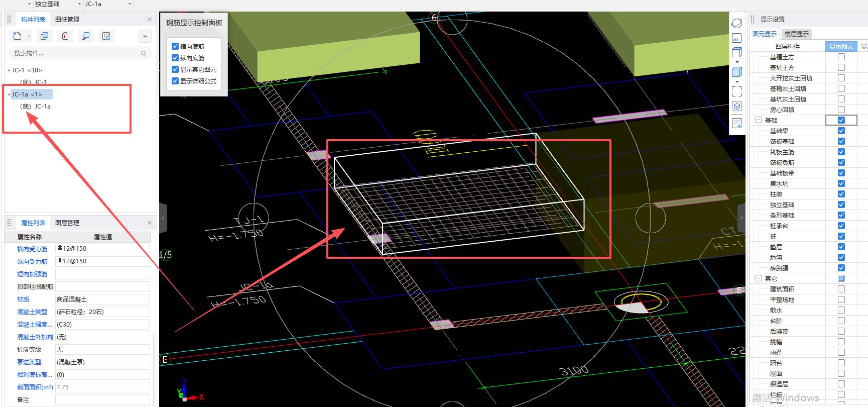Enable display checkbox for 基槽土方
Image resolution: width=868 pixels, height=407 pixels.
[841, 57]
